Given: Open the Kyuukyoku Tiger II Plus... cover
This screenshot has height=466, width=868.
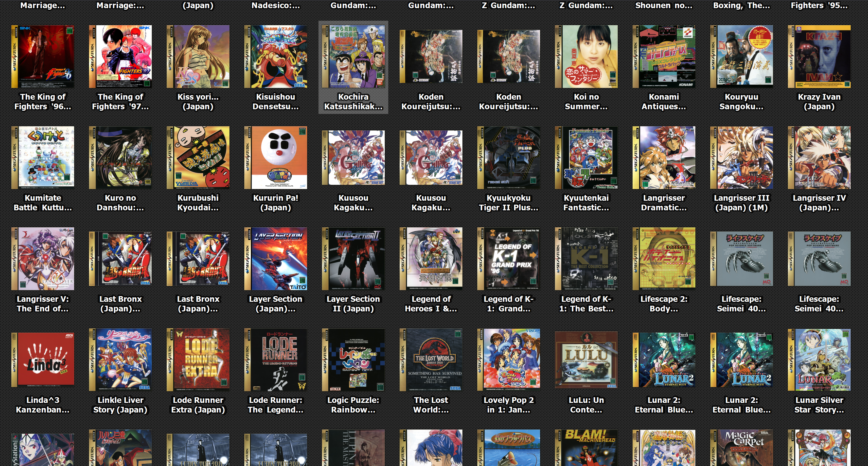Looking at the screenshot, I should point(509,158).
